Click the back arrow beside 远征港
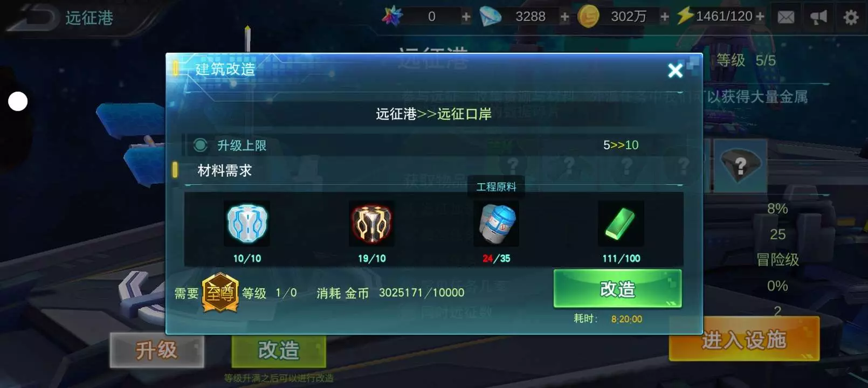 31,17
